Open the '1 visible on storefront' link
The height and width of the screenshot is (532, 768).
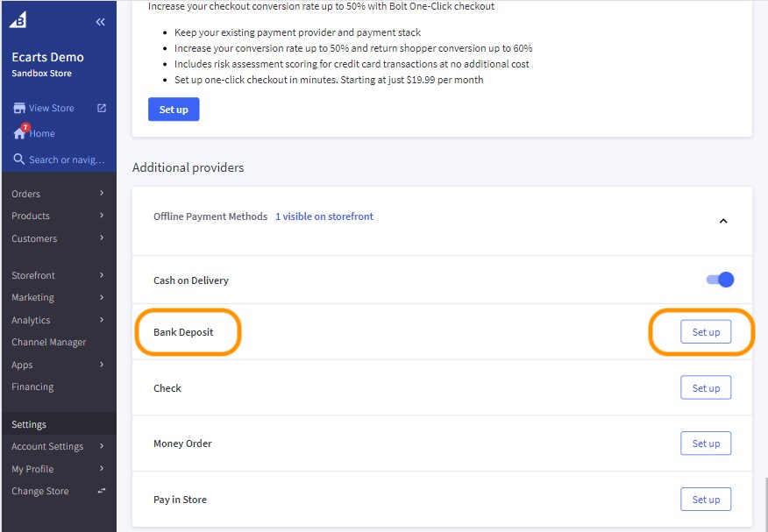pyautogui.click(x=323, y=216)
